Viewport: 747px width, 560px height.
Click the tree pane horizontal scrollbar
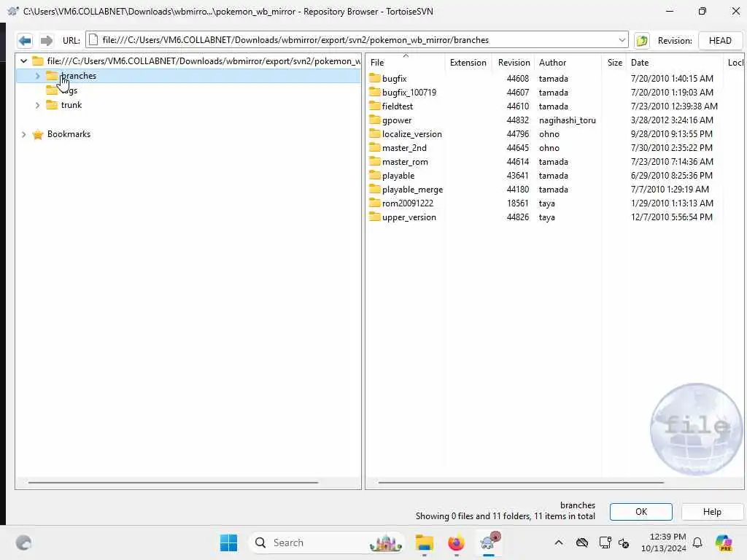(173, 483)
